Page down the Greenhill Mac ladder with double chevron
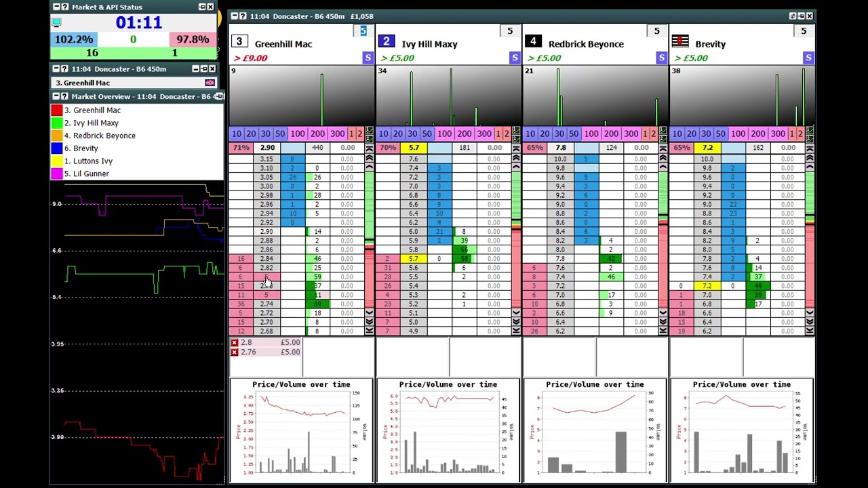Viewport: 868px width, 488px height. point(369,322)
